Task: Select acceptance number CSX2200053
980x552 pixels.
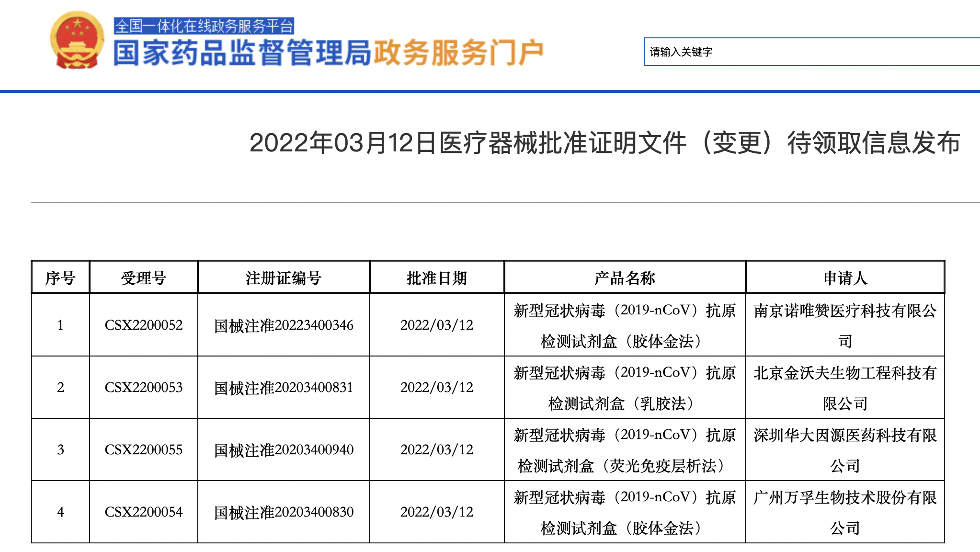Action: [x=144, y=387]
